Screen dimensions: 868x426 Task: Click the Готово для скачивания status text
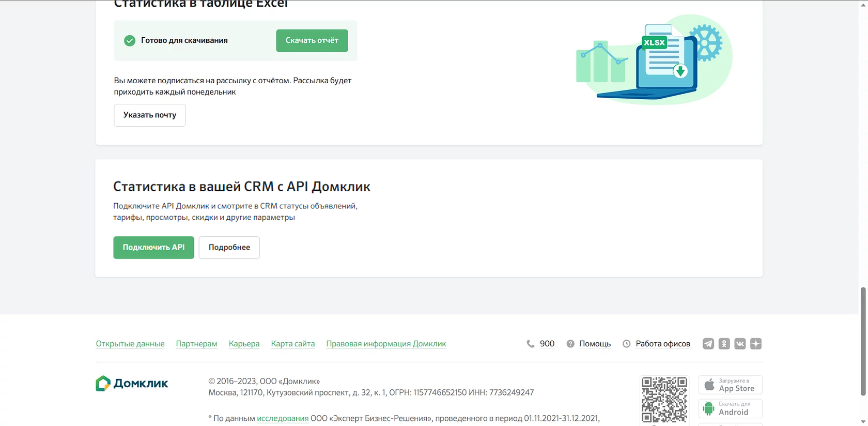coord(184,40)
